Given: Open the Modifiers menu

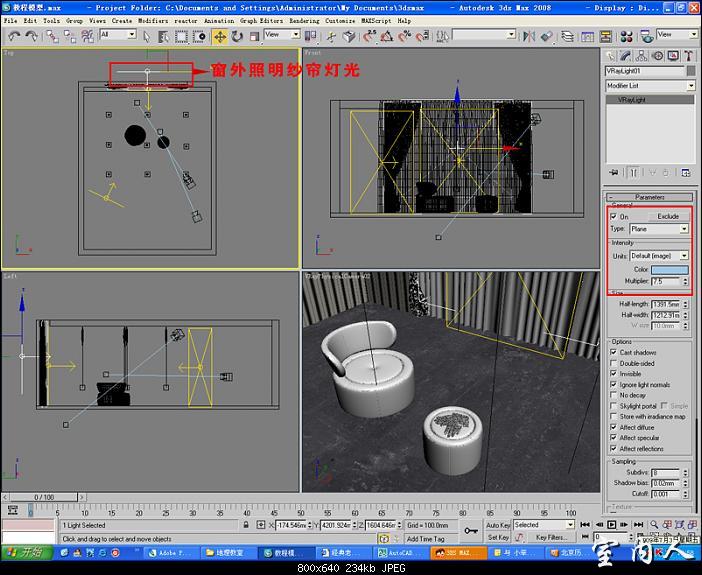Looking at the screenshot, I should 153,20.
